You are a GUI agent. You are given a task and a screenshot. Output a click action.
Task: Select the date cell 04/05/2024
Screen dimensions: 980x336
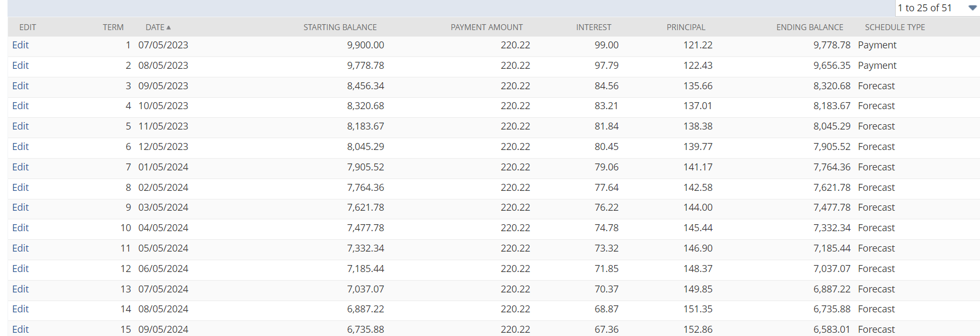coord(163,228)
